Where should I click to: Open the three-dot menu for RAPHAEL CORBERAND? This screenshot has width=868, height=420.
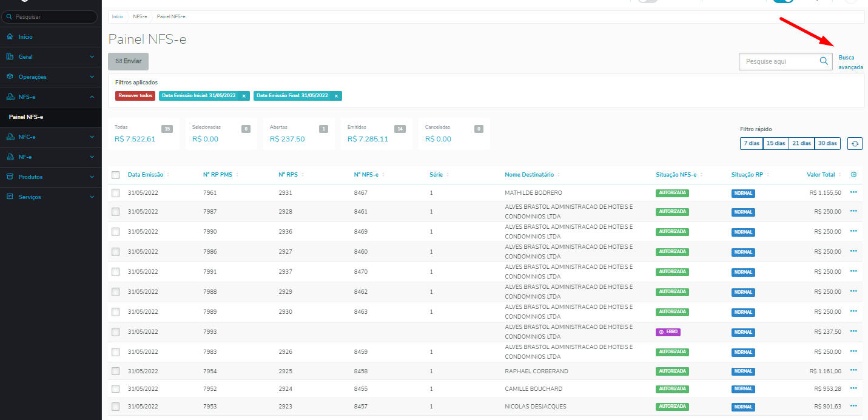click(x=853, y=370)
